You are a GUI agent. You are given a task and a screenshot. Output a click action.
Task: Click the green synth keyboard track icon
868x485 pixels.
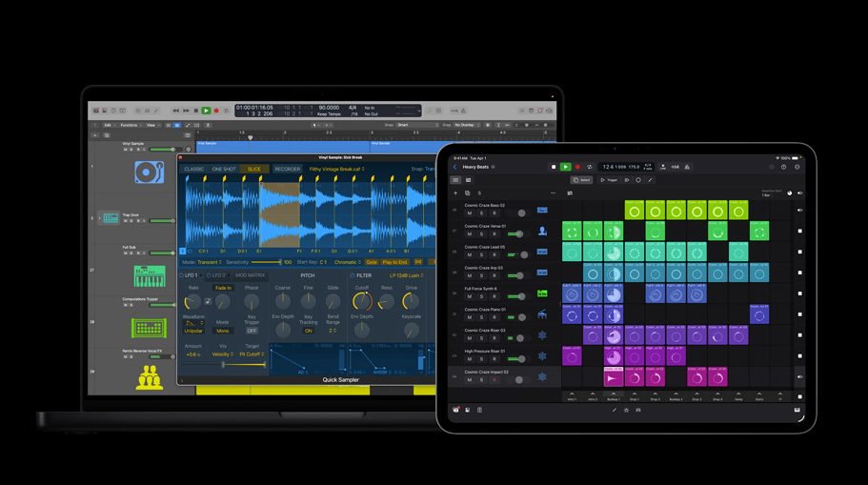tap(150, 276)
